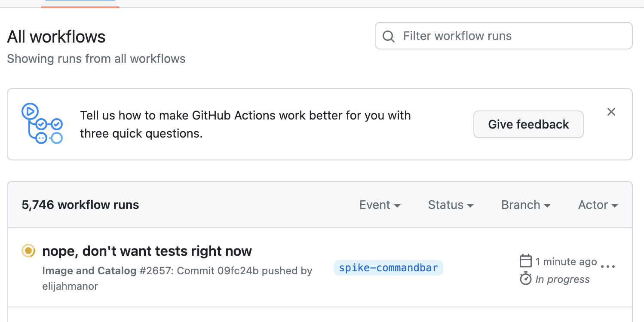Click the 5,746 workflow runs count
This screenshot has width=644, height=322.
pyautogui.click(x=80, y=205)
